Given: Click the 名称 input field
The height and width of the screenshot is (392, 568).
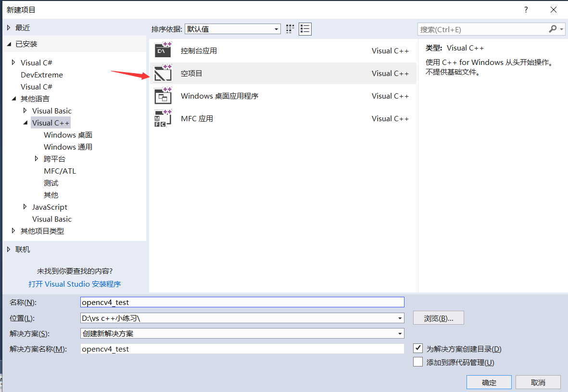Looking at the screenshot, I should 242,302.
